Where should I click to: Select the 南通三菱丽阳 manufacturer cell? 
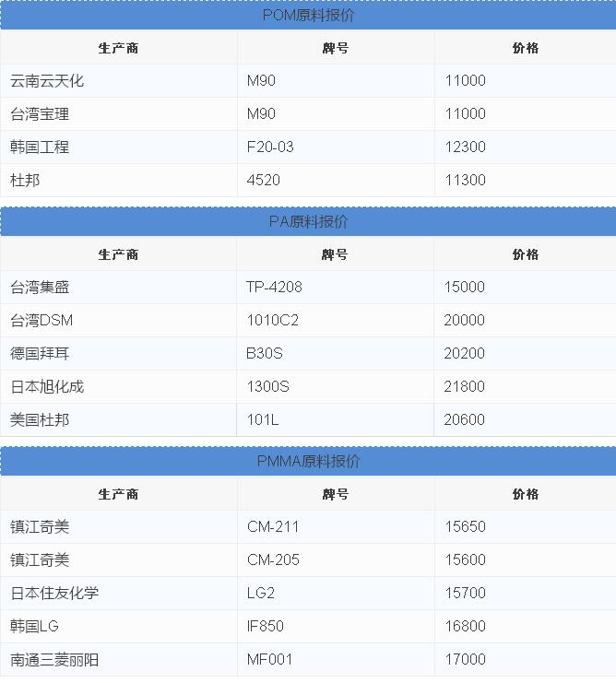click(118, 659)
